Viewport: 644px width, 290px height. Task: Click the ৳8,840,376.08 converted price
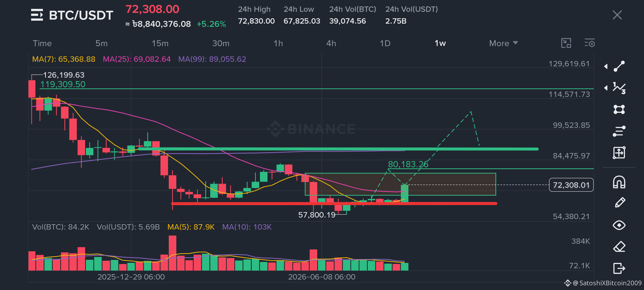tap(162, 24)
